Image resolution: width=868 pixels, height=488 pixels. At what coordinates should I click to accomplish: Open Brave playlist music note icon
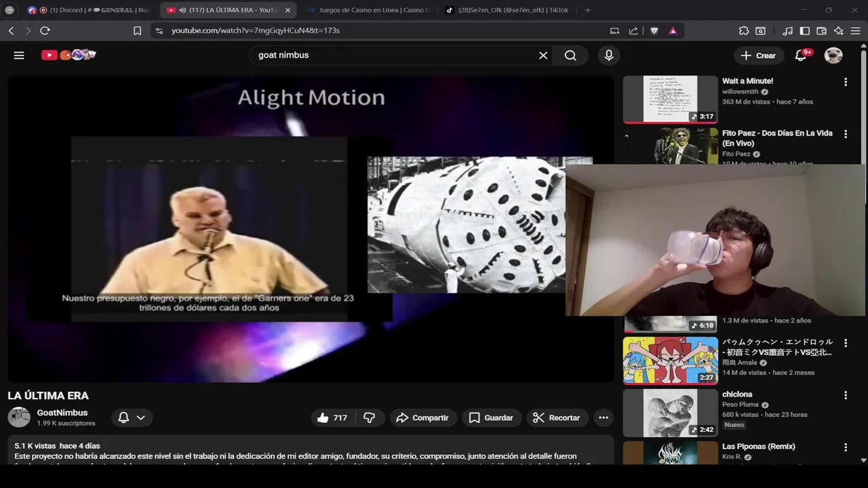787,30
